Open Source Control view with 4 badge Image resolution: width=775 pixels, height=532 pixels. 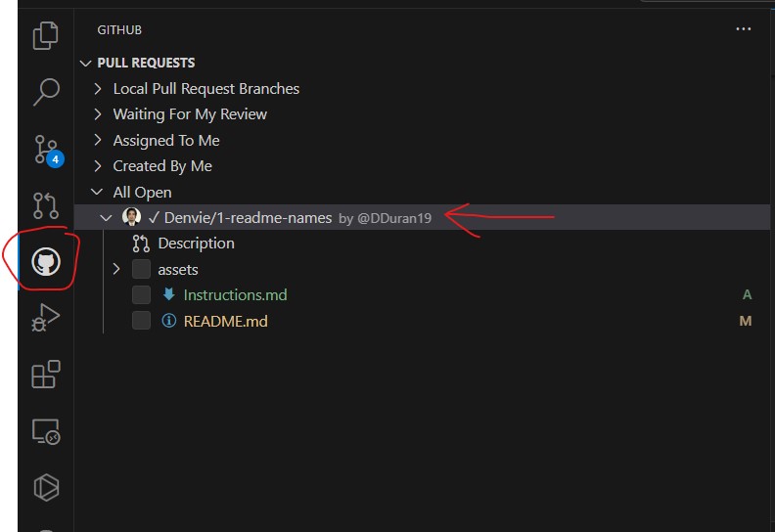point(46,150)
